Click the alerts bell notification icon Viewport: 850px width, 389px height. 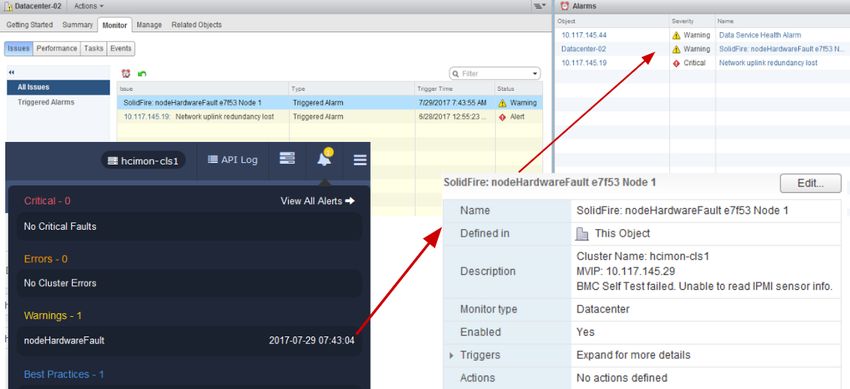324,159
